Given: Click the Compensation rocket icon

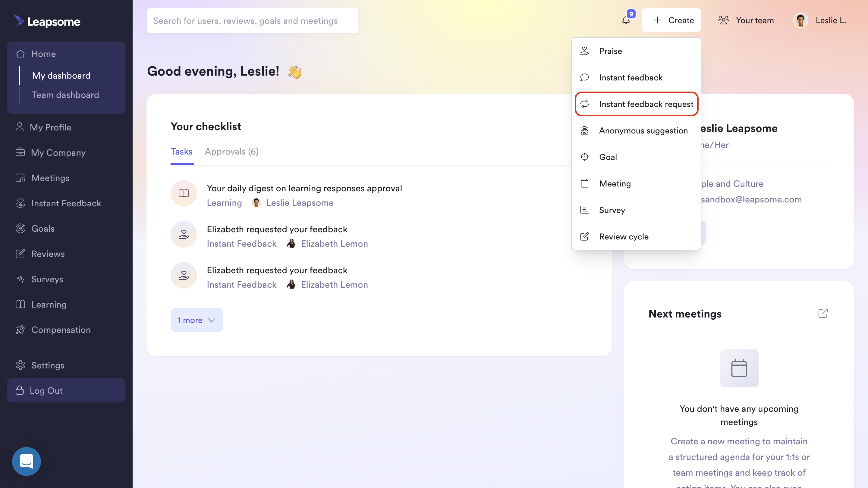Looking at the screenshot, I should [x=20, y=329].
